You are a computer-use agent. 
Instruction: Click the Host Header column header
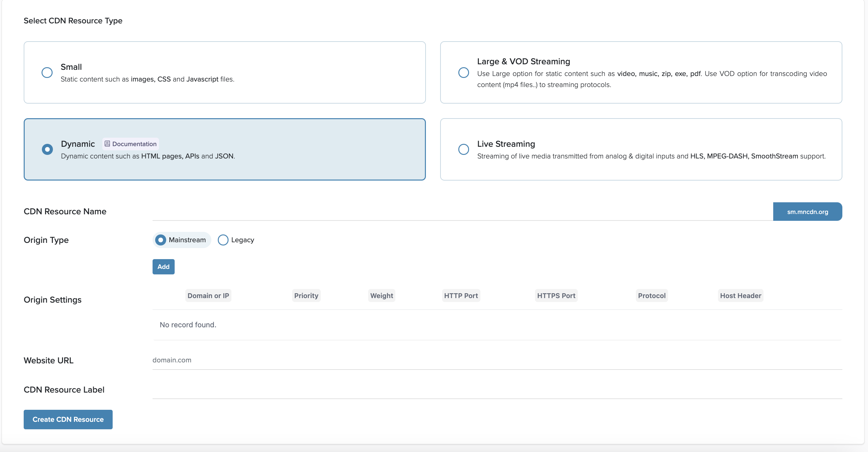point(740,295)
